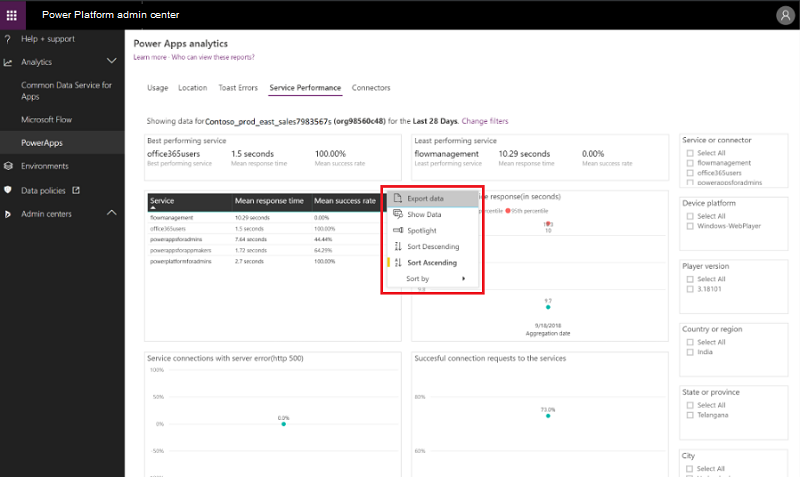The image size is (800, 477).
Task: Switch to the Connectors tab
Action: (371, 88)
